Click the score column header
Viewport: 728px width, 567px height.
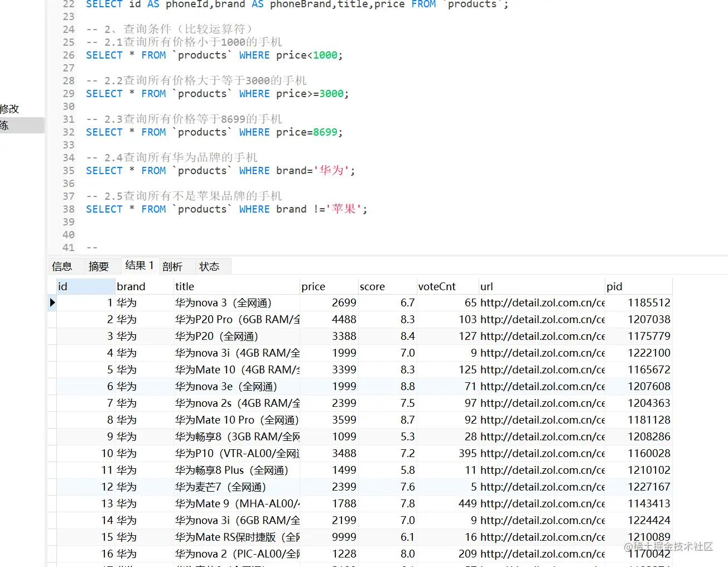click(388, 286)
